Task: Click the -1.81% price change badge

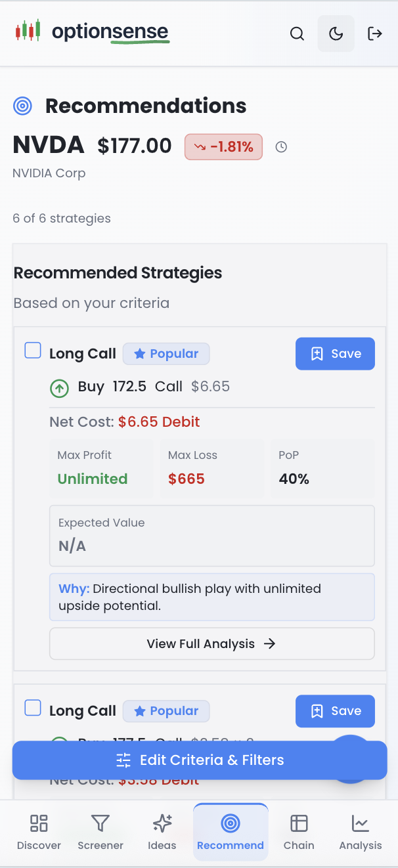Action: [223, 147]
